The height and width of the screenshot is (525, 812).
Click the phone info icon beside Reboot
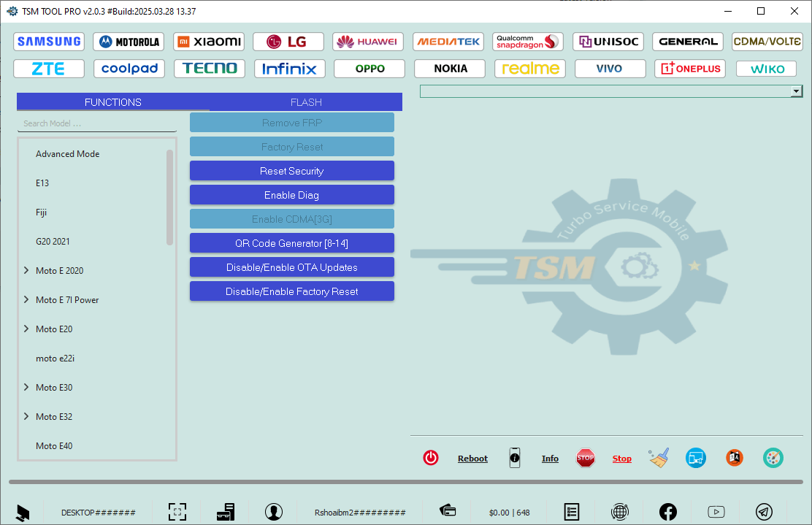[x=515, y=458]
